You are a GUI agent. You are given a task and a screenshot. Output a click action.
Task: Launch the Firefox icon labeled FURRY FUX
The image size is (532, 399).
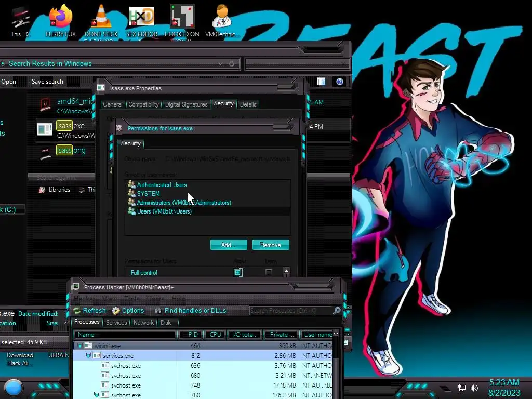[x=61, y=16]
